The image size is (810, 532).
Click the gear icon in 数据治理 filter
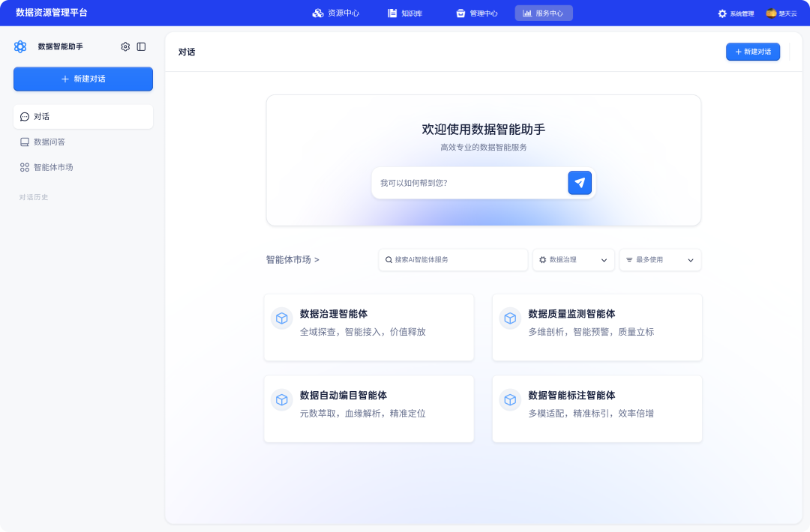pyautogui.click(x=542, y=259)
